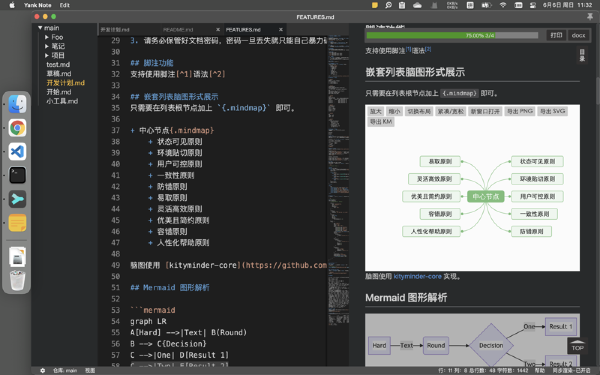
Task: Open the 目录 outline button
Action: tap(582, 55)
